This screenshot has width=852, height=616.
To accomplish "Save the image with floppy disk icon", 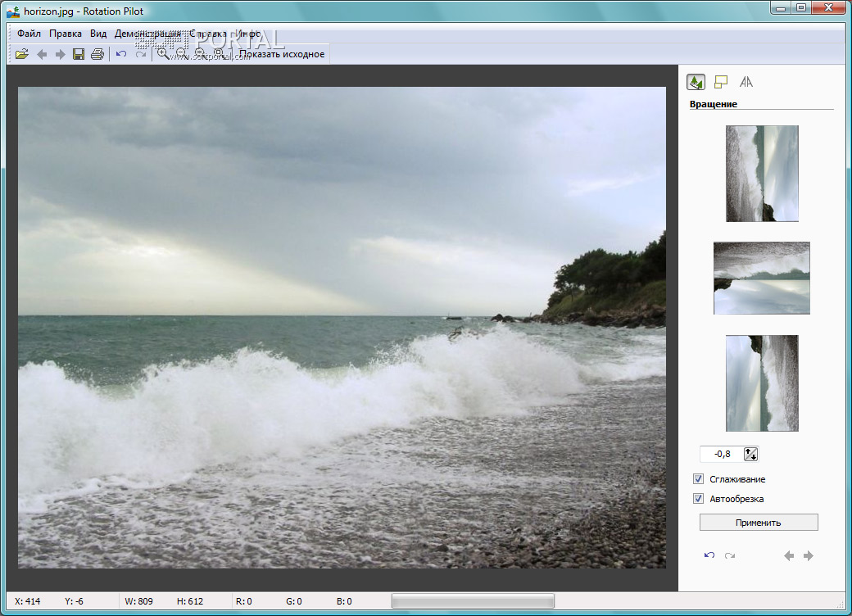I will pos(79,54).
